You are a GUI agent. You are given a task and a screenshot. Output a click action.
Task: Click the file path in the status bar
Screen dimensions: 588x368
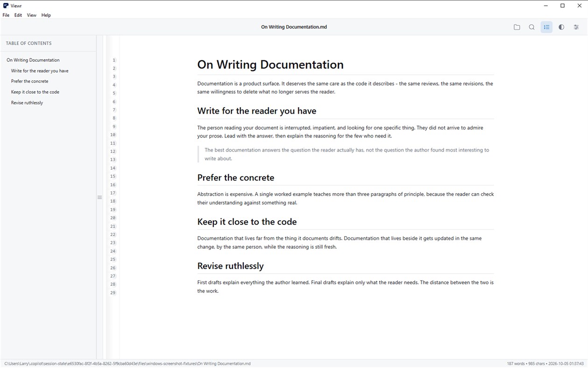(128, 363)
